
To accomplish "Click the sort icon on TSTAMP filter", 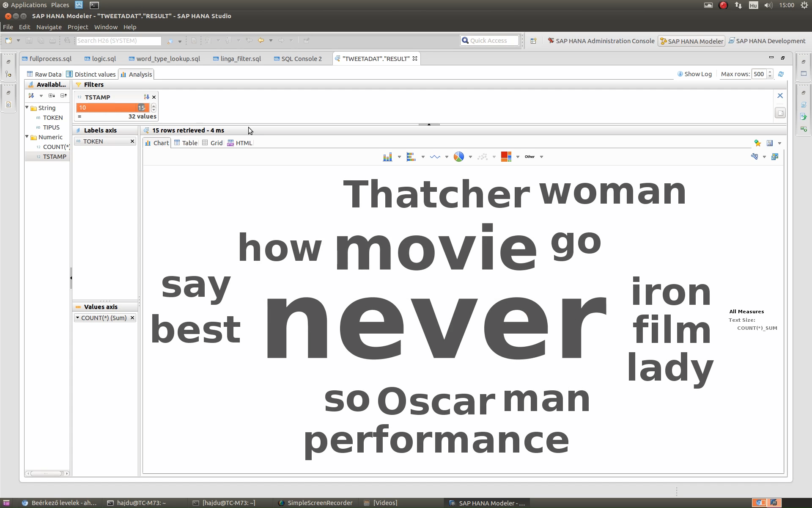I will (146, 97).
